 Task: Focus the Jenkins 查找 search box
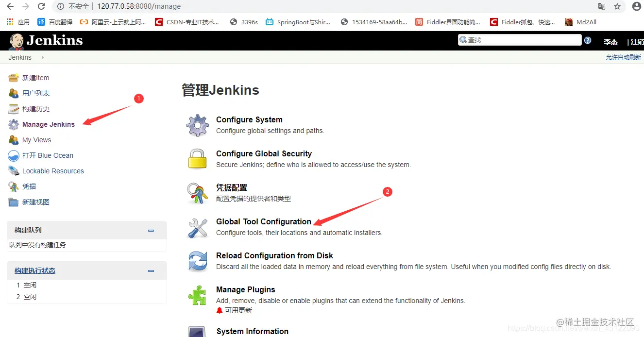520,40
